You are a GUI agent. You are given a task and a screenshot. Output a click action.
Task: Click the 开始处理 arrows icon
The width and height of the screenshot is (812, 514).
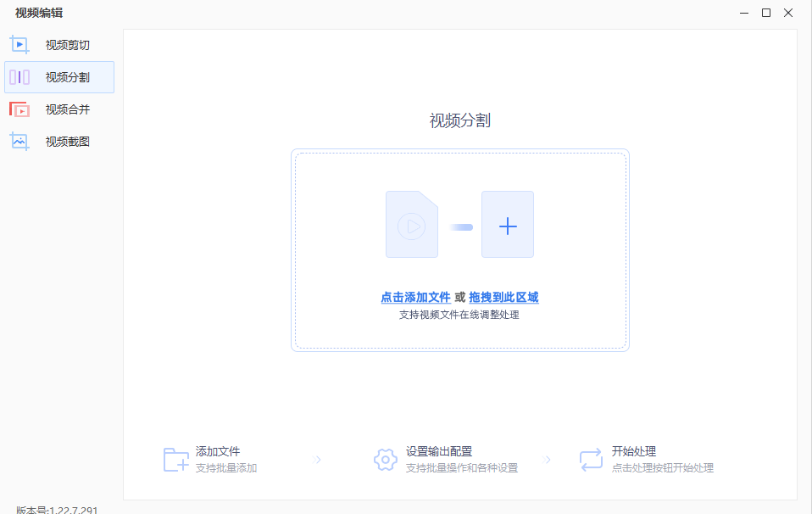click(591, 459)
